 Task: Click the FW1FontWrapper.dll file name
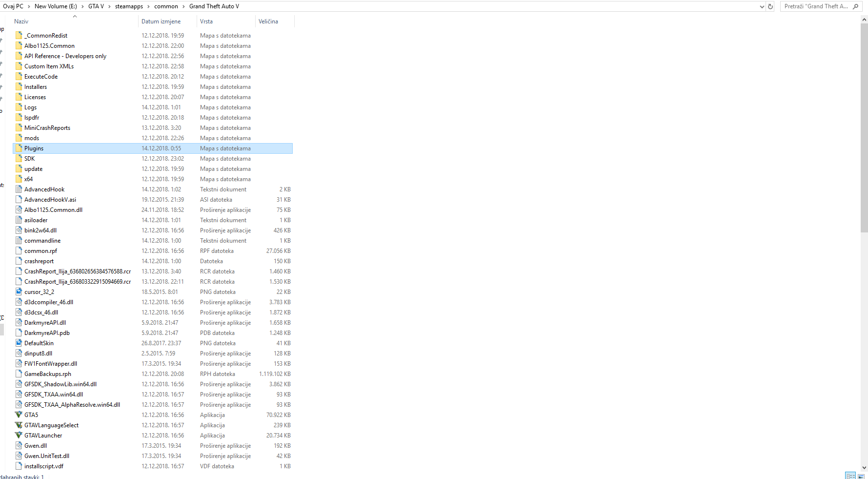pos(51,364)
